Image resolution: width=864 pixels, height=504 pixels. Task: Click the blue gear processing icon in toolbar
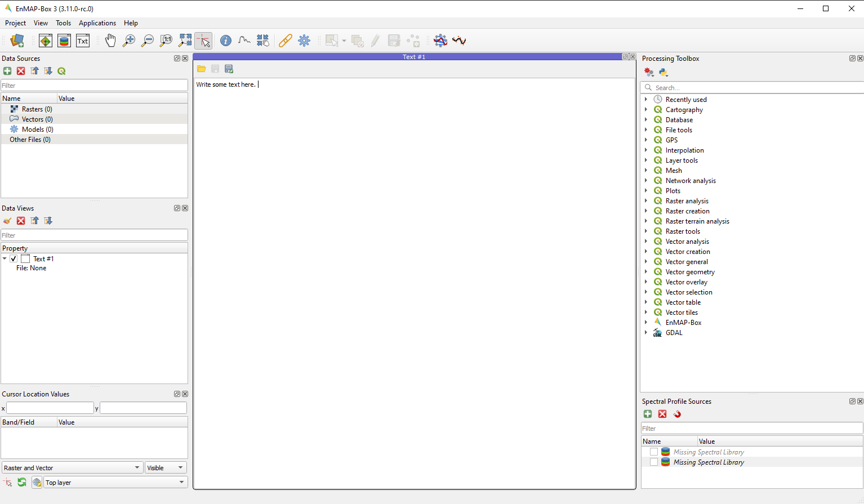[x=304, y=41]
